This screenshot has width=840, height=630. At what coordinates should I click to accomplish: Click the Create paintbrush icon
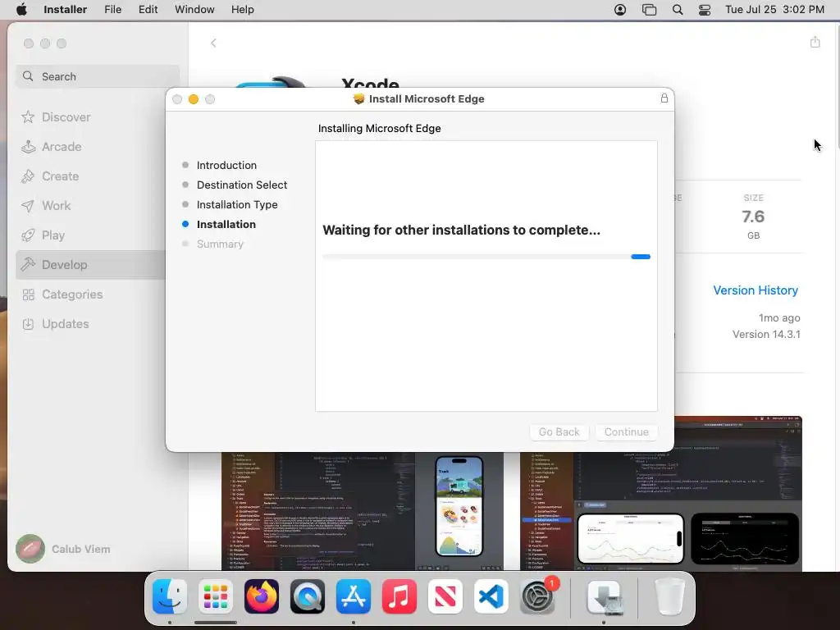pos(28,176)
